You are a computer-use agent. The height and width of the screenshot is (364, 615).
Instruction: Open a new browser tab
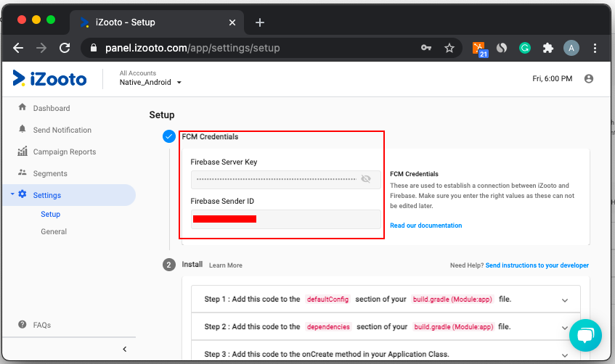(x=260, y=22)
